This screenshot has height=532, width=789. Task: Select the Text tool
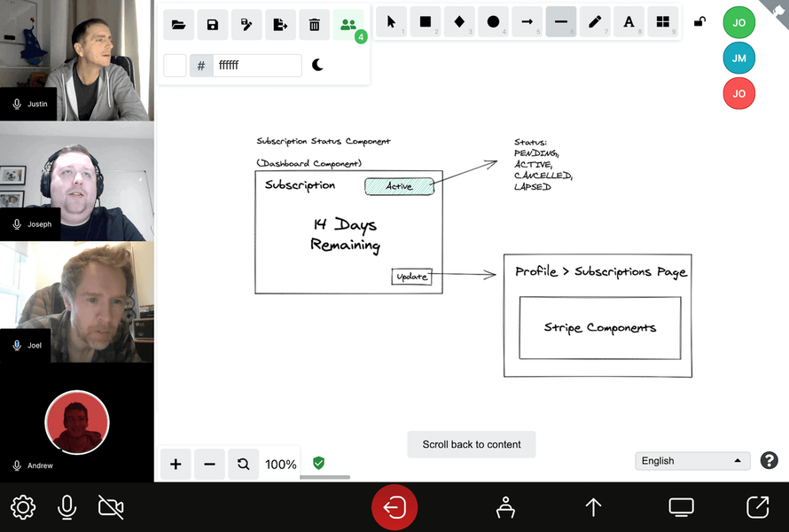629,22
